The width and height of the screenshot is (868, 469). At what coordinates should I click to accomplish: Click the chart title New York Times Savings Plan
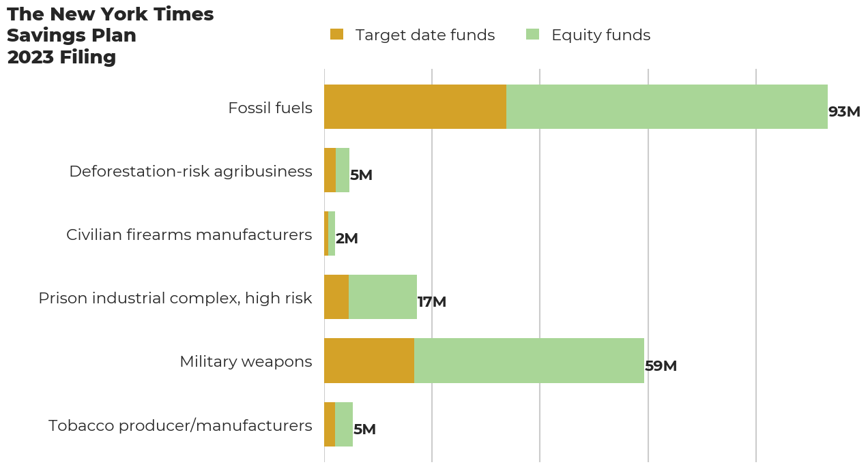(x=110, y=35)
